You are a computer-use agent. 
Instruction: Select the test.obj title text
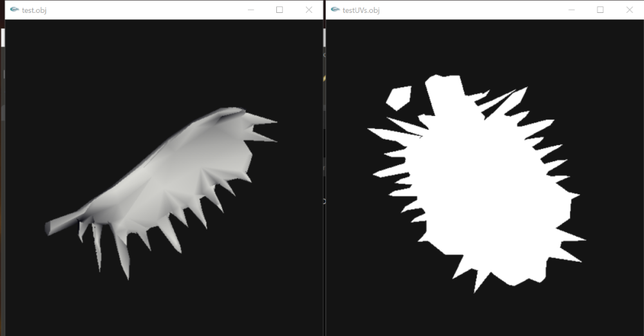point(34,10)
